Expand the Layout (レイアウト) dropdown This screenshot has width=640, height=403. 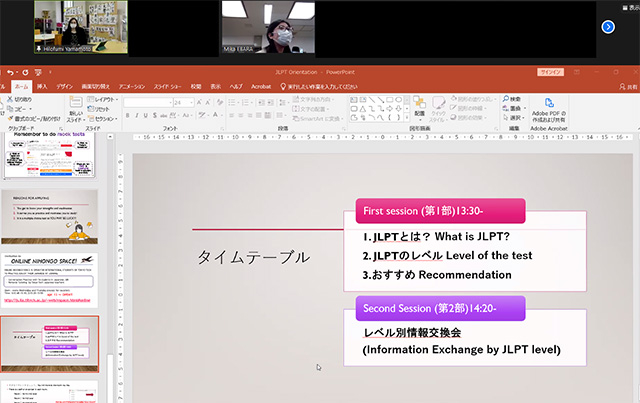pyautogui.click(x=103, y=99)
